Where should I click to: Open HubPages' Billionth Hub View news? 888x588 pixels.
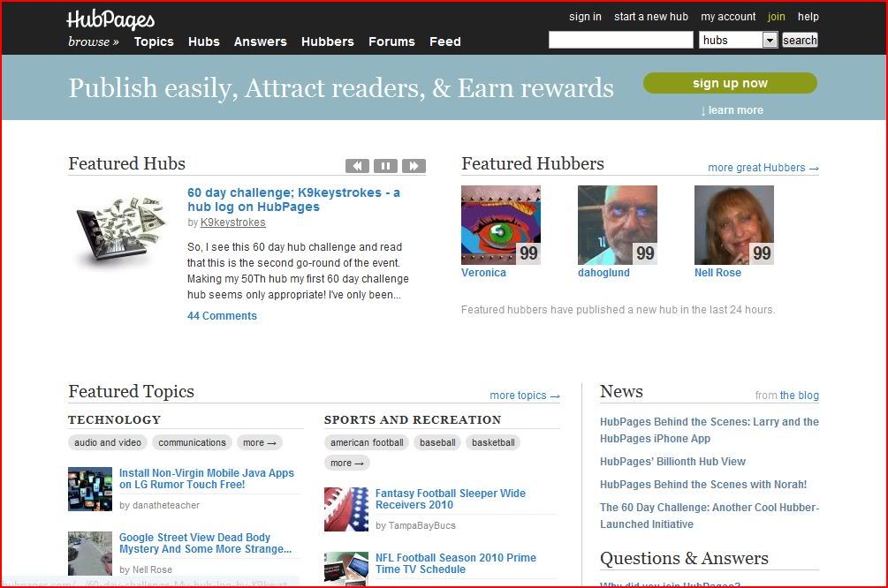coord(672,462)
